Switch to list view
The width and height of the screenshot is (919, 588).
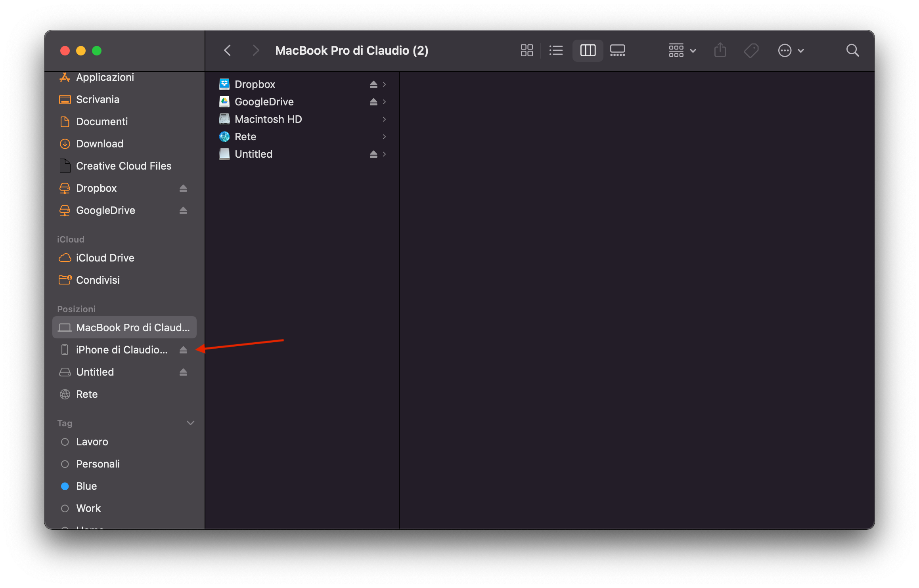(556, 50)
